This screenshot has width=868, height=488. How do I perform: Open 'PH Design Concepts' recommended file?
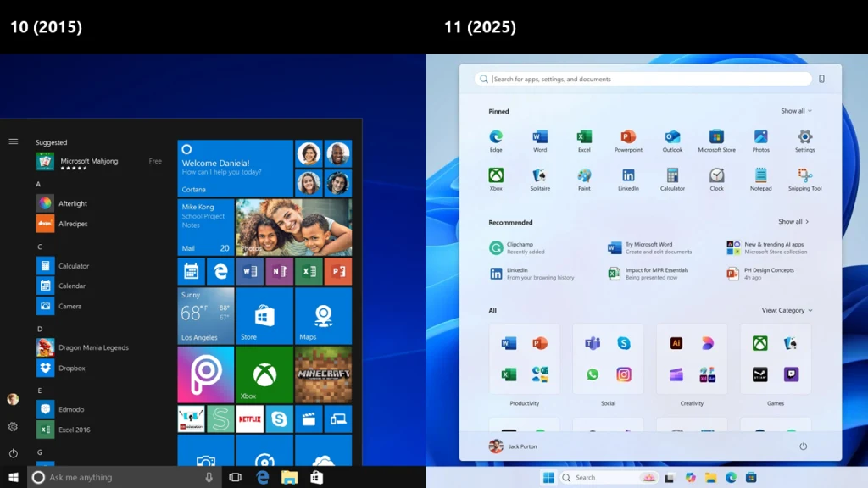(760, 274)
